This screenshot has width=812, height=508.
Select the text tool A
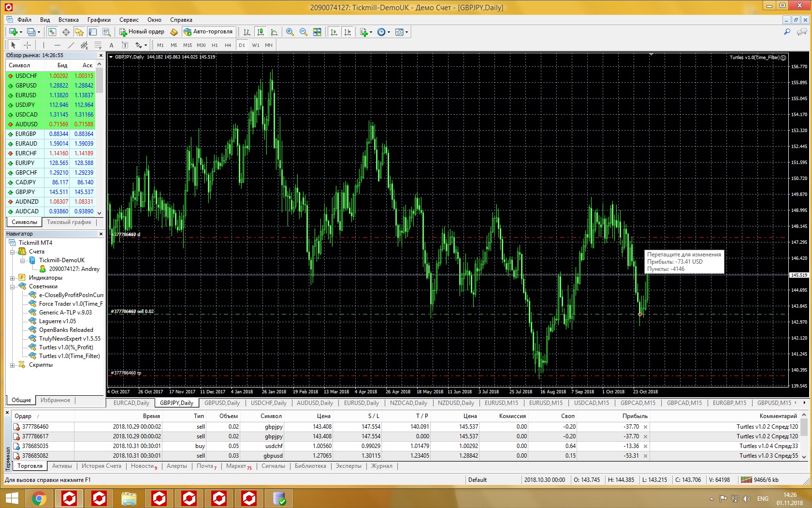point(111,45)
